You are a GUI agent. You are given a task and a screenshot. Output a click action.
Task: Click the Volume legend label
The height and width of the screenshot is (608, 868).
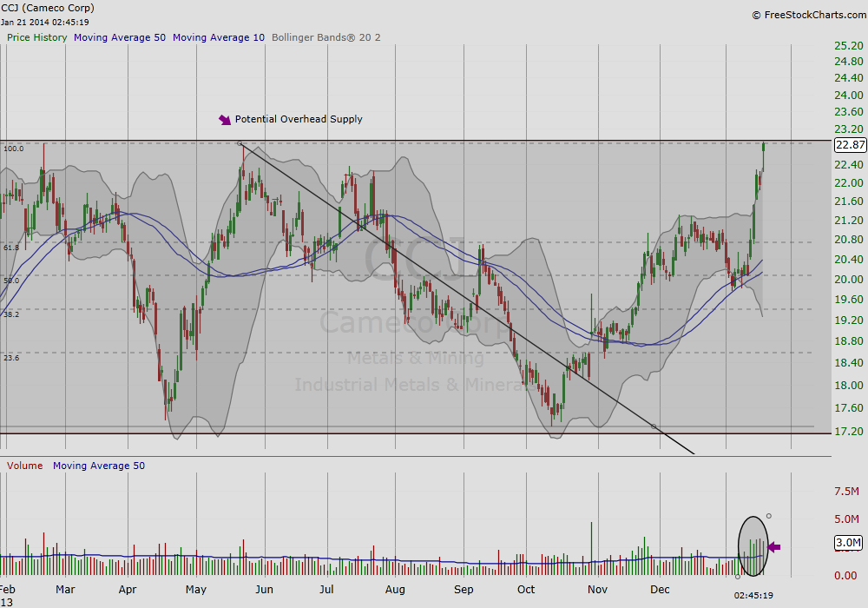coord(25,466)
